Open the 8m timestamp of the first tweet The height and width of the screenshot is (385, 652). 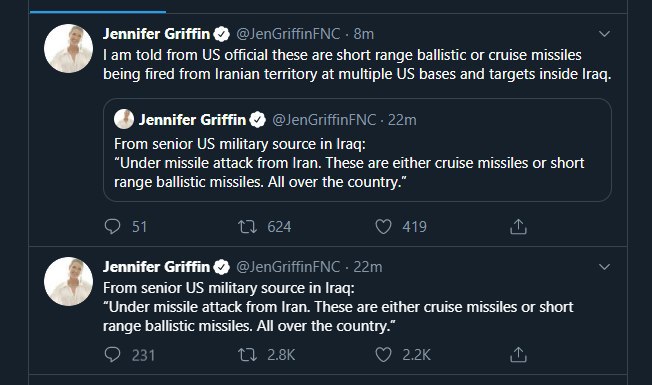click(x=363, y=34)
